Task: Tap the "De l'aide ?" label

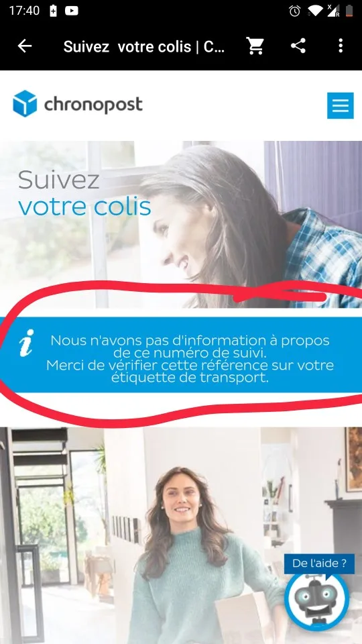Action: click(319, 563)
